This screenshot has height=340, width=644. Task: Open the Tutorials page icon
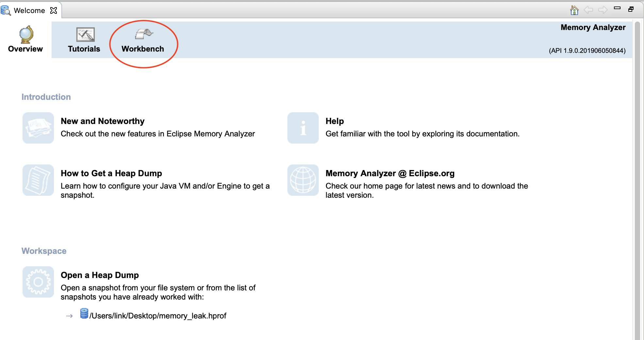coord(85,35)
